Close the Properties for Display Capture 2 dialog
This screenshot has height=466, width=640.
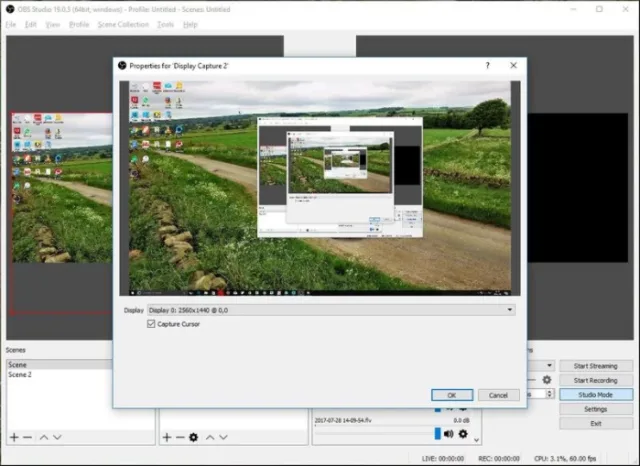(513, 65)
